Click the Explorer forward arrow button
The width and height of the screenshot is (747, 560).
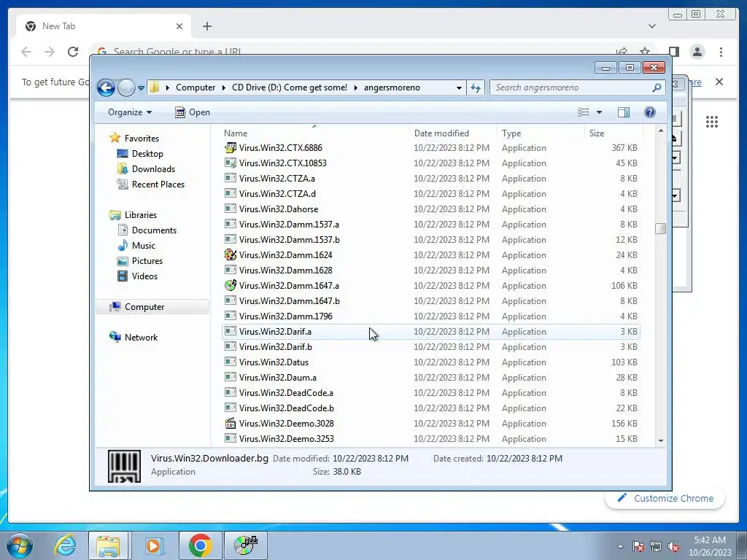[x=126, y=87]
